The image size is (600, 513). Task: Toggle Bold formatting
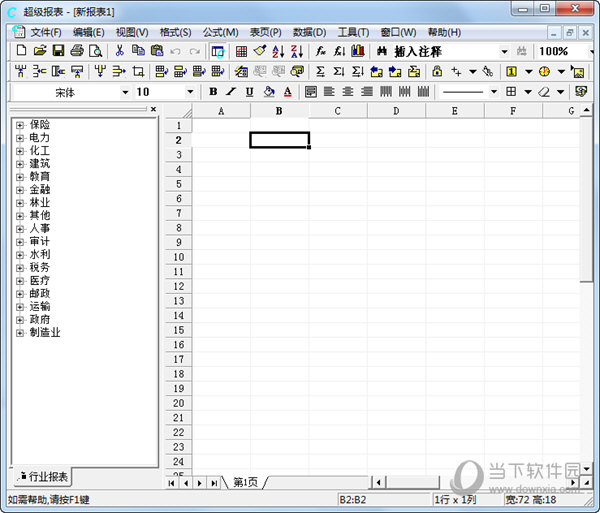click(x=213, y=91)
